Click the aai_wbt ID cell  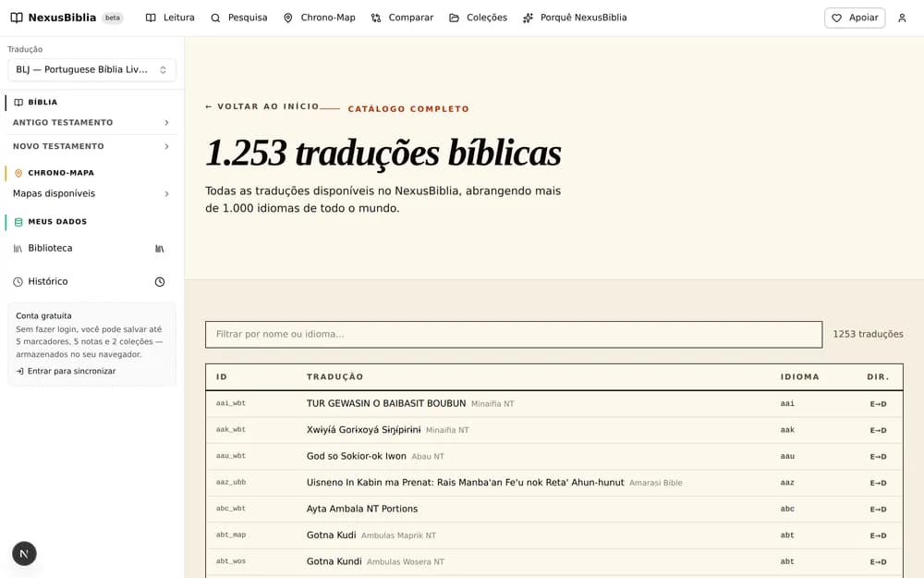(x=230, y=403)
